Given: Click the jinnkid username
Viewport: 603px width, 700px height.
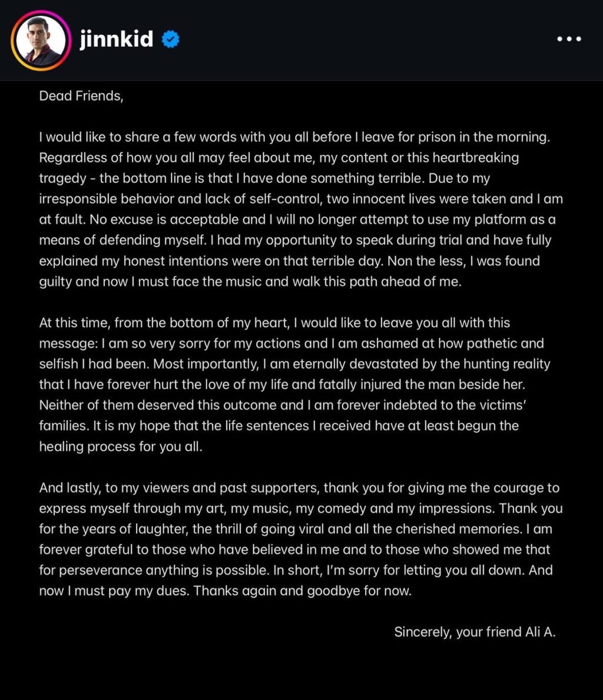Looking at the screenshot, I should (117, 39).
